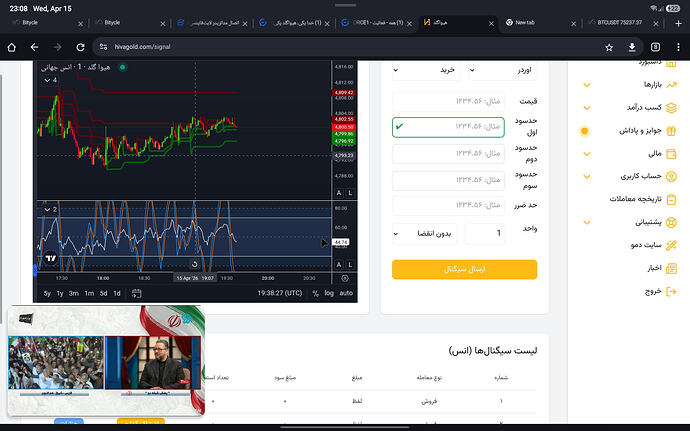The image size is (690, 431).
Task: Expand the پشتیبانی chevron
Action: click(x=587, y=223)
